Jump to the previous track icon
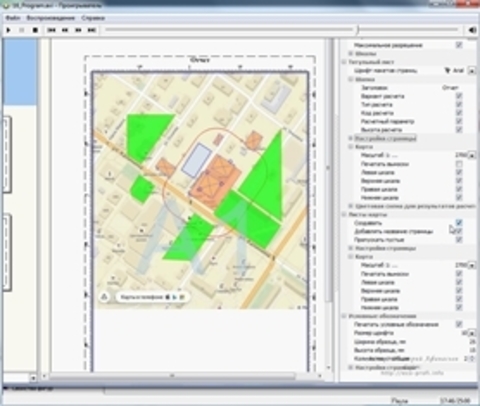The width and height of the screenshot is (480, 406). pos(51,30)
